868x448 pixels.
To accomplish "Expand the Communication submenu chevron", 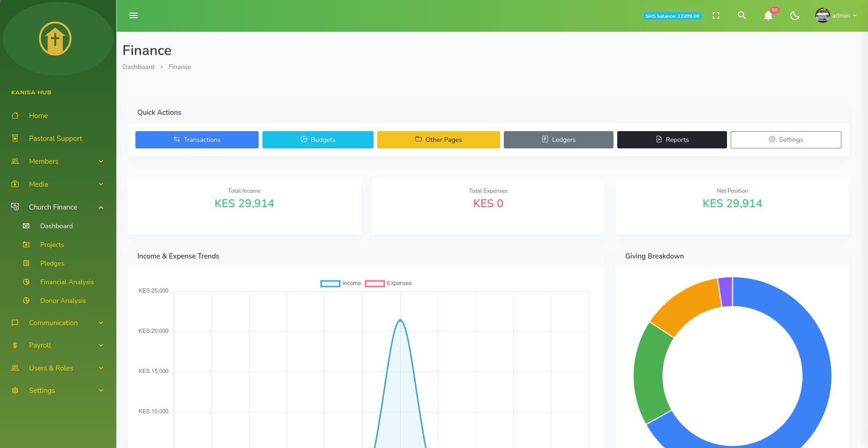I will 101,322.
